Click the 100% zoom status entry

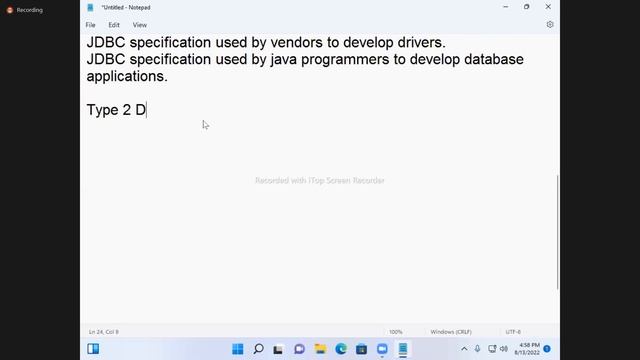point(396,332)
